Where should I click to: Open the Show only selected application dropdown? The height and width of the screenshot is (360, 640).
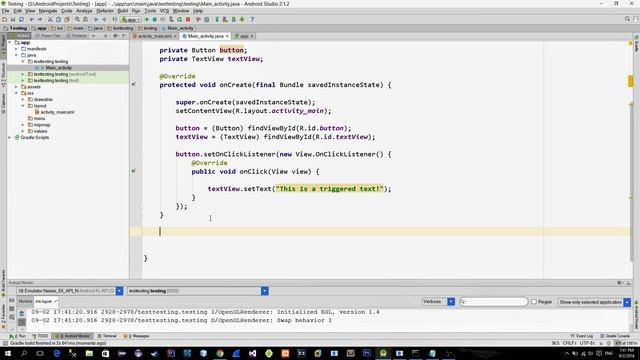click(x=594, y=302)
